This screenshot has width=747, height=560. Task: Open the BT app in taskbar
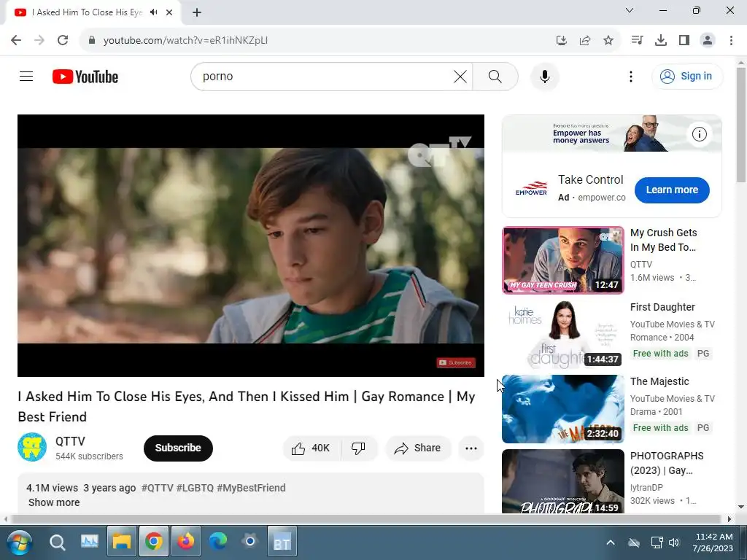(282, 542)
